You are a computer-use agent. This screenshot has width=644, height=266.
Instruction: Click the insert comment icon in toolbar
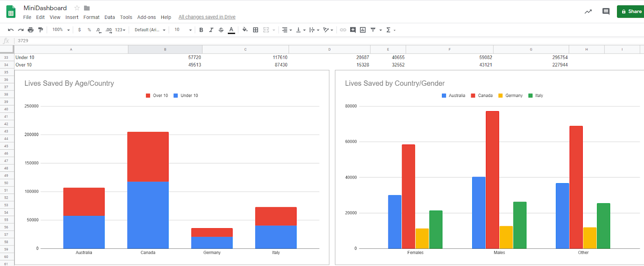(353, 30)
